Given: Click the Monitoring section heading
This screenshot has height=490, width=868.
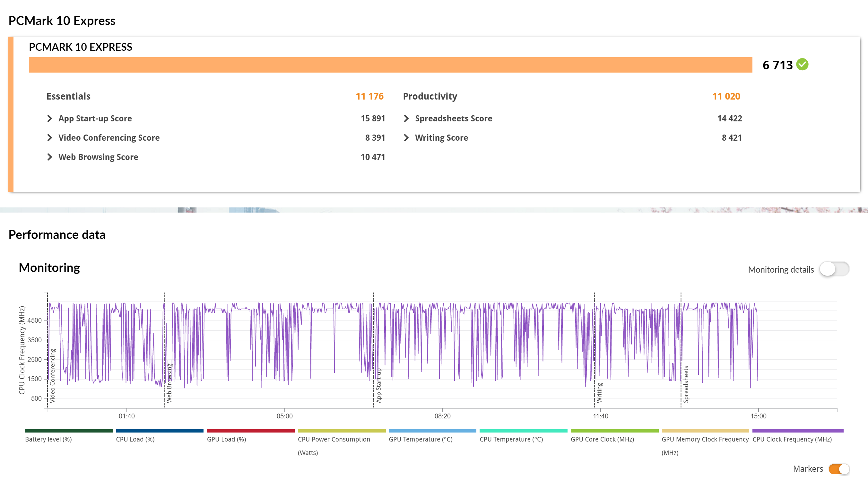Looking at the screenshot, I should [x=49, y=267].
